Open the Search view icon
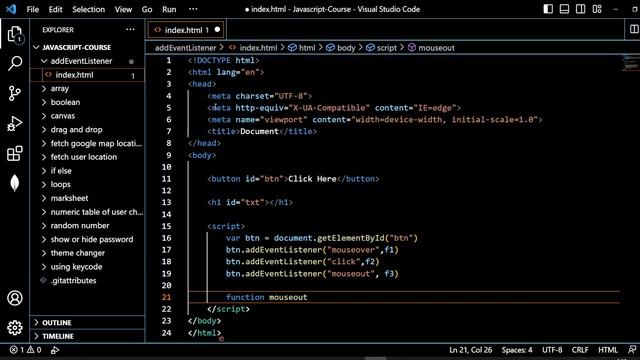Image resolution: width=640 pixels, height=360 pixels. pos(15,64)
